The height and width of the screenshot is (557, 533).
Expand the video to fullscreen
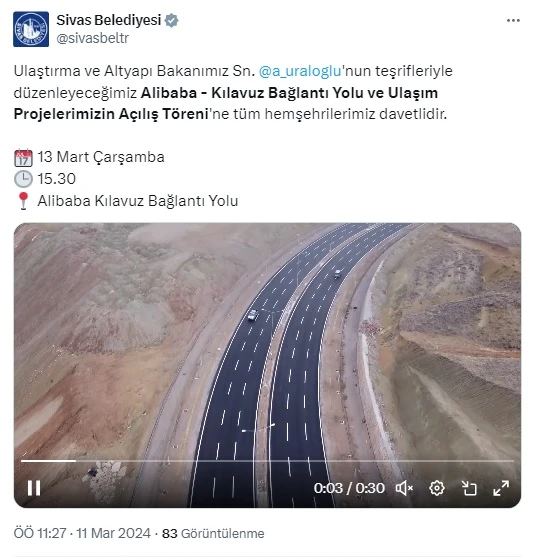[501, 488]
